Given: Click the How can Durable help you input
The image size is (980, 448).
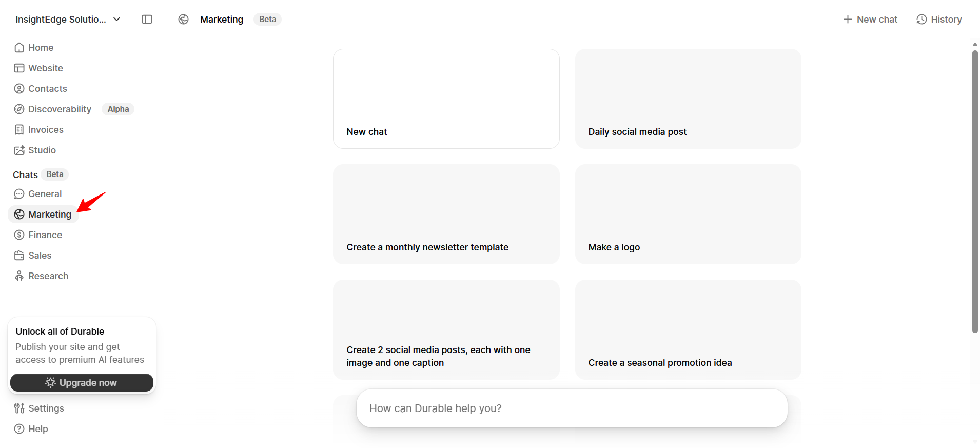Looking at the screenshot, I should 572,408.
